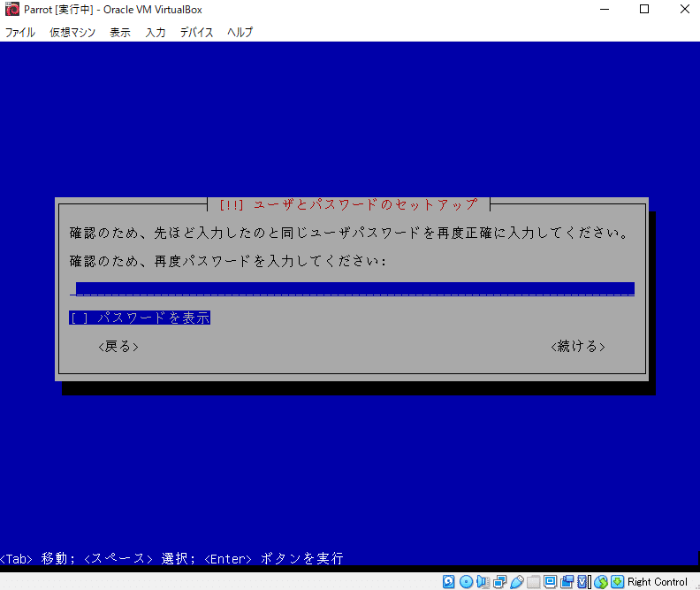Maximize the VirtualBox window

pyautogui.click(x=644, y=9)
